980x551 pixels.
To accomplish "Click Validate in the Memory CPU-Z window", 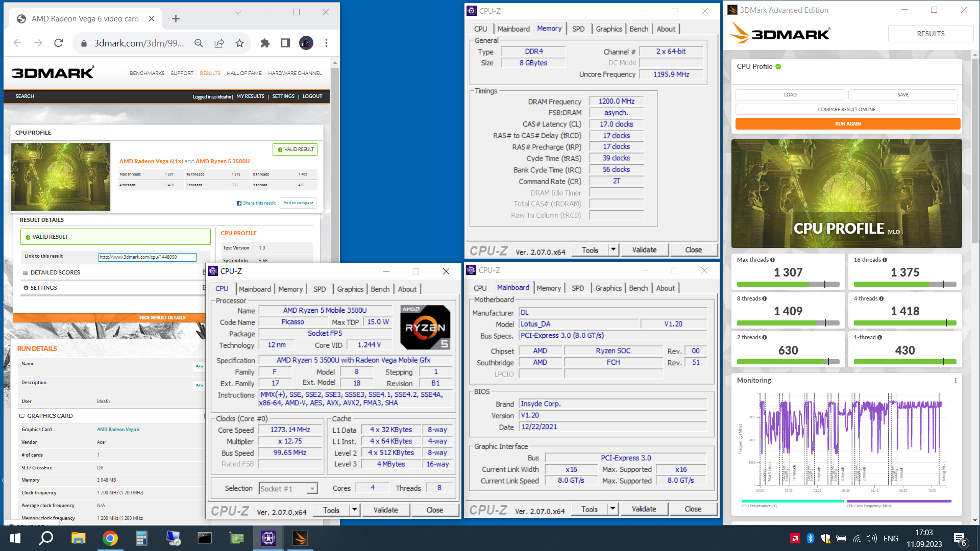I will coord(644,249).
